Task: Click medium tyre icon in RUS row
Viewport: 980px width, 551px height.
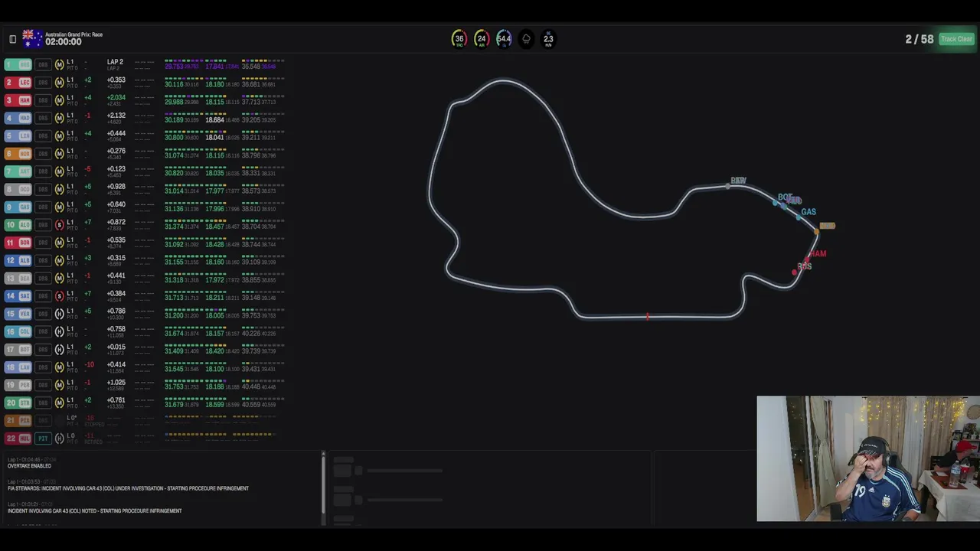Action: click(x=60, y=65)
